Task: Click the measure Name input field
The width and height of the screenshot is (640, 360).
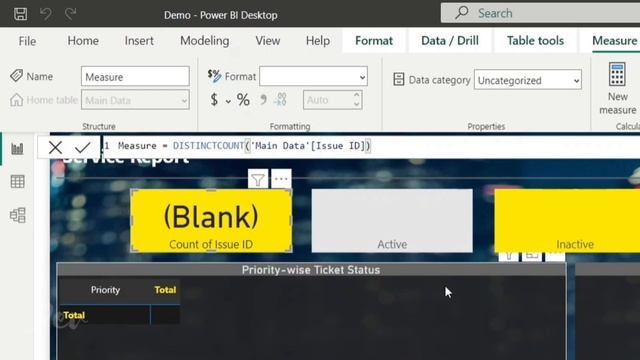Action: pyautogui.click(x=135, y=76)
